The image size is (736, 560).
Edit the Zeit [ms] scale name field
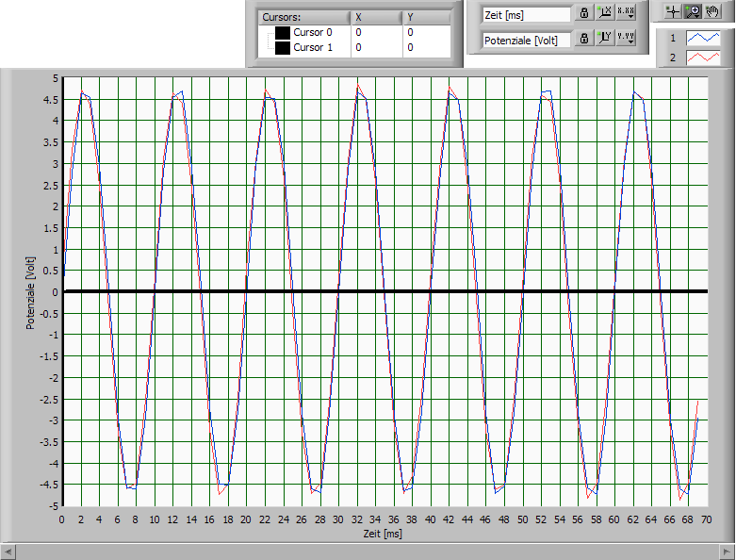click(526, 15)
